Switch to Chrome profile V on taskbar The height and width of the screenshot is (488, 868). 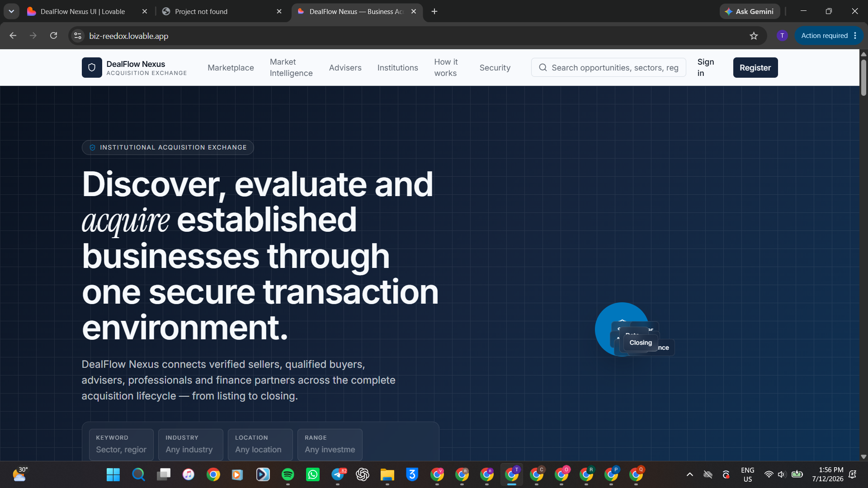point(437,474)
